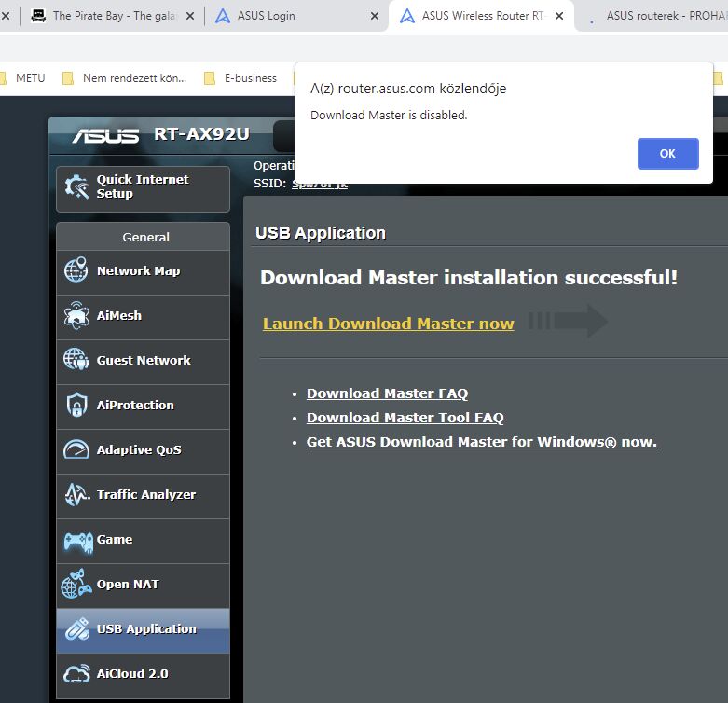This screenshot has height=703, width=728.
Task: Open Quick Internet Setup menu entry
Action: pyautogui.click(x=143, y=189)
